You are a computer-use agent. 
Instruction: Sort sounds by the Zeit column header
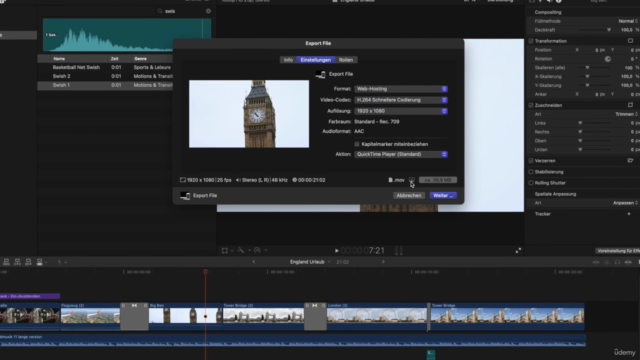coord(115,59)
